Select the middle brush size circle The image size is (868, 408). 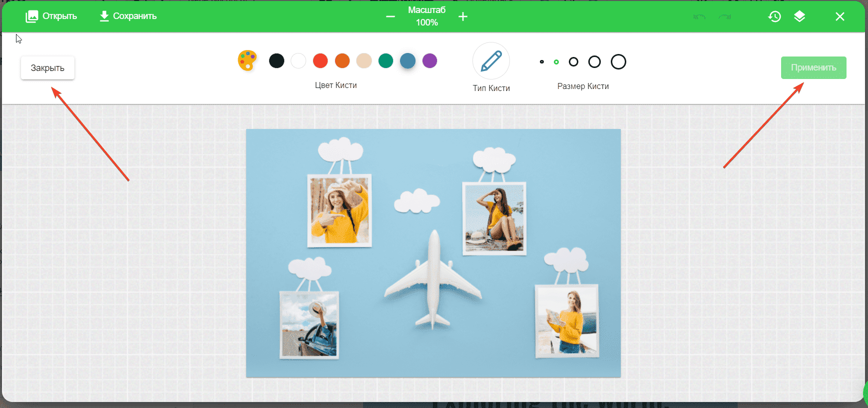573,62
